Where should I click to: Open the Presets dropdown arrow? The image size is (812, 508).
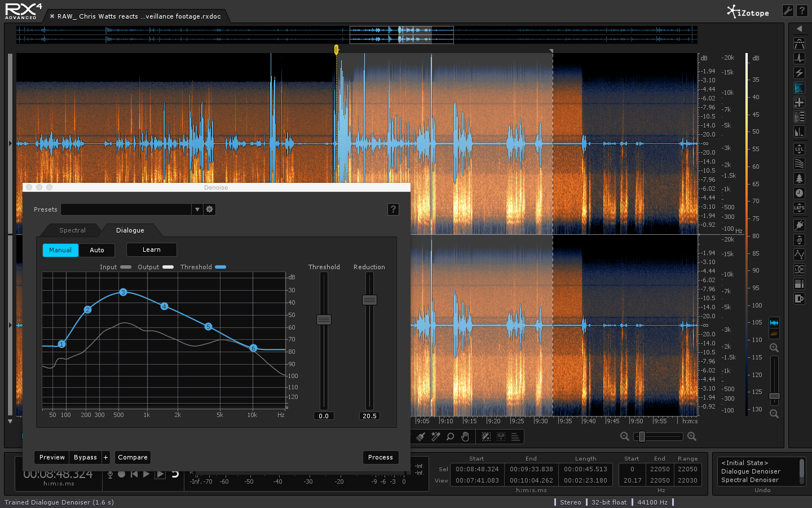click(x=197, y=209)
